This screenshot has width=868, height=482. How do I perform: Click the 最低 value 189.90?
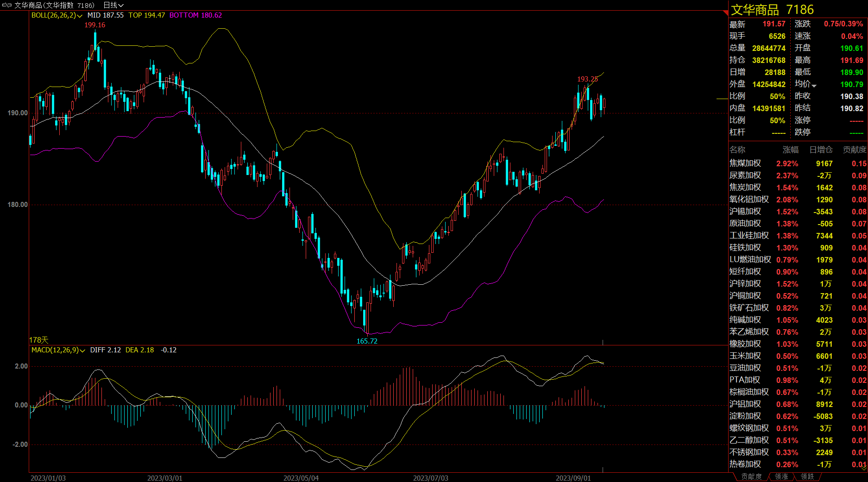(852, 72)
